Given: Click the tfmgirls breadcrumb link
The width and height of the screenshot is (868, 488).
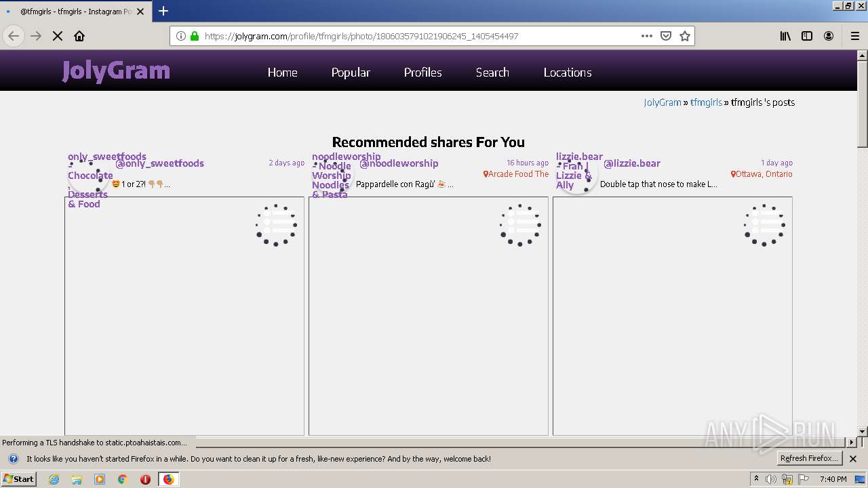Looking at the screenshot, I should (706, 102).
